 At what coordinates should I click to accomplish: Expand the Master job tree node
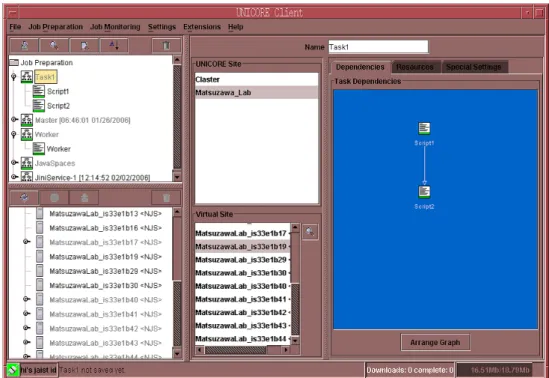14,120
